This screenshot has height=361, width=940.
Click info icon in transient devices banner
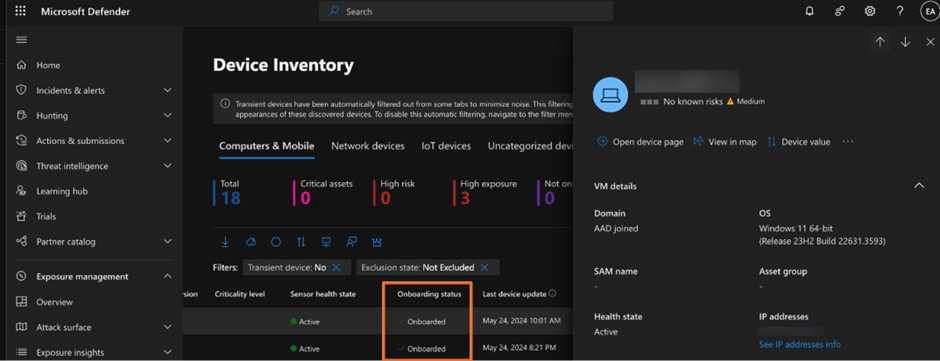[x=225, y=103]
